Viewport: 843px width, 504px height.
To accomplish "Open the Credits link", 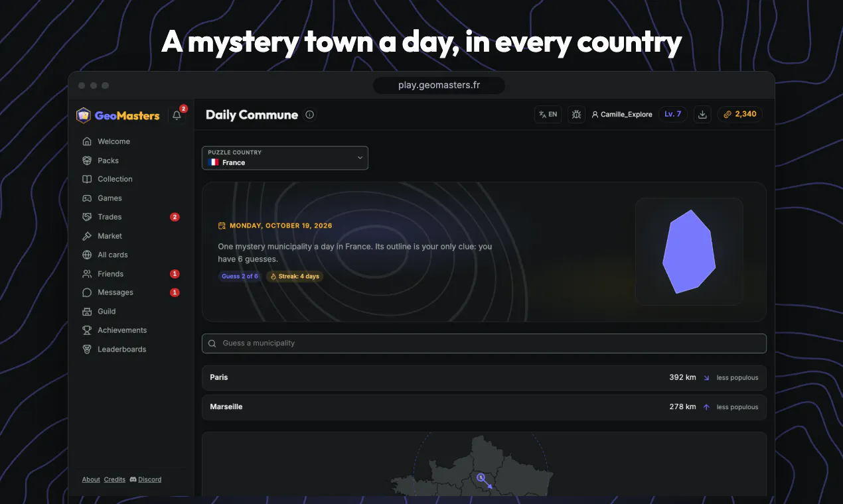I will [115, 479].
